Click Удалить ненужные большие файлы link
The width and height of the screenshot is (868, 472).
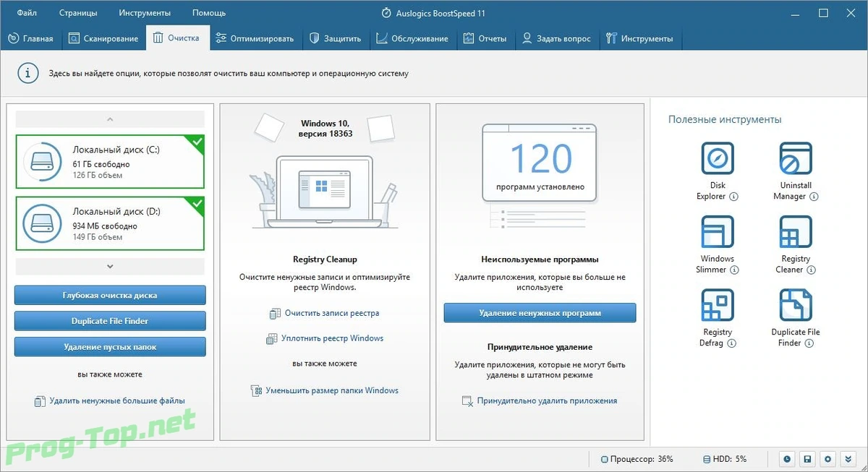[109, 400]
